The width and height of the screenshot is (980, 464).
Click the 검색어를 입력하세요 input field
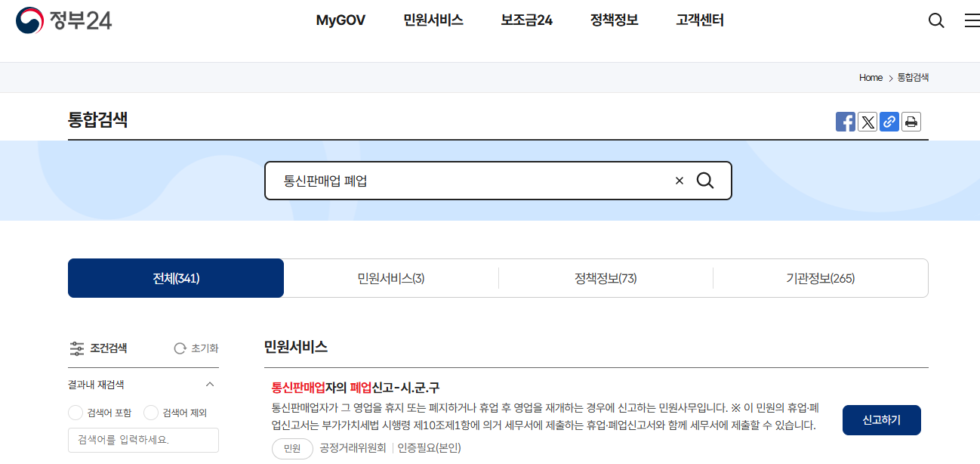[143, 440]
